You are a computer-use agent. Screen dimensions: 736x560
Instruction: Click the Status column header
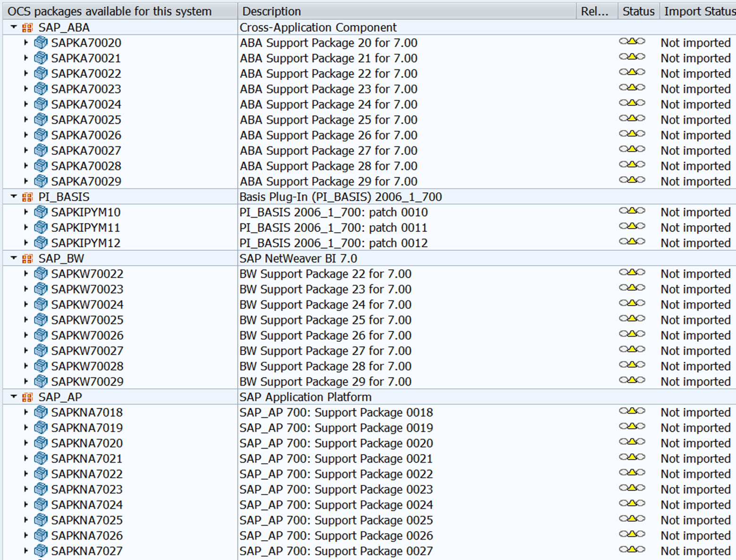coord(639,11)
